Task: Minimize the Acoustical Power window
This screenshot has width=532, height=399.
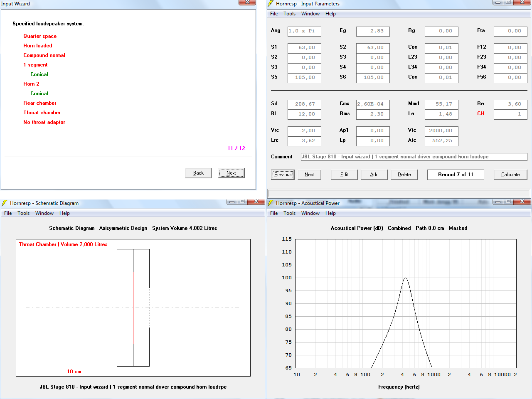Action: click(498, 202)
